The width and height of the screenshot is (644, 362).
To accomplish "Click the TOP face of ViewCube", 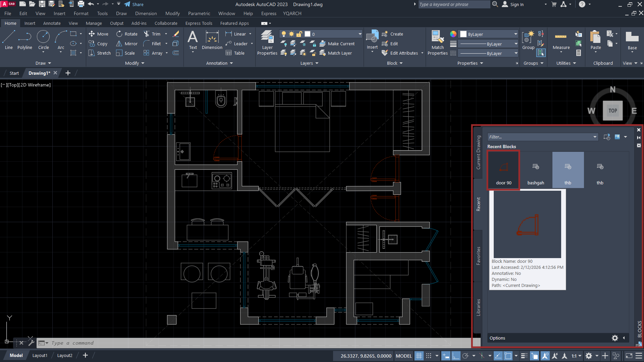I will 612,111.
